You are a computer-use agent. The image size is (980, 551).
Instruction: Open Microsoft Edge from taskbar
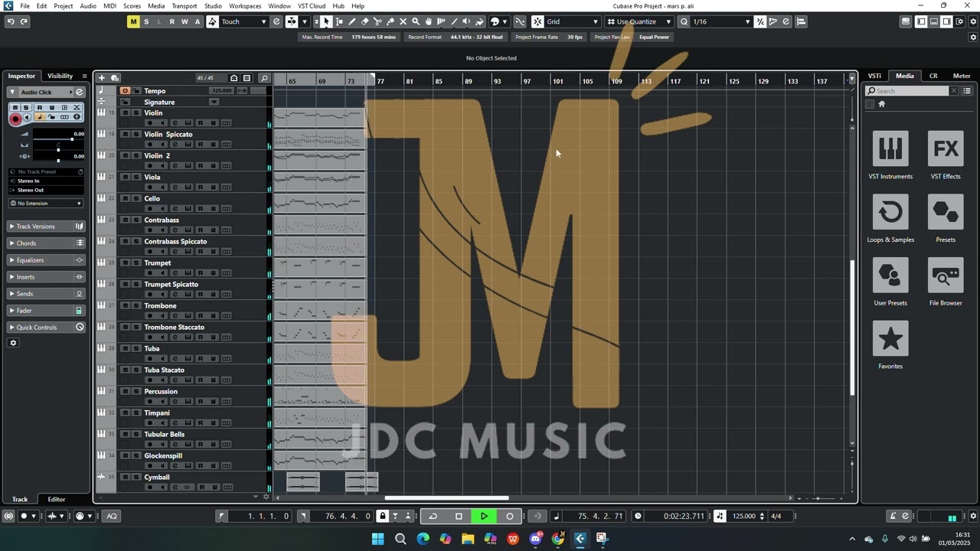click(423, 539)
